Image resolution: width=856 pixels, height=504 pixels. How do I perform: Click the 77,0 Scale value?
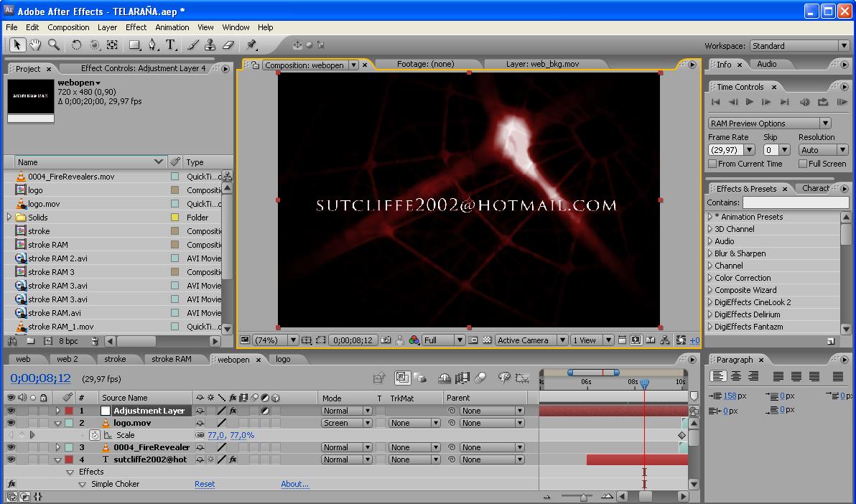[x=215, y=435]
